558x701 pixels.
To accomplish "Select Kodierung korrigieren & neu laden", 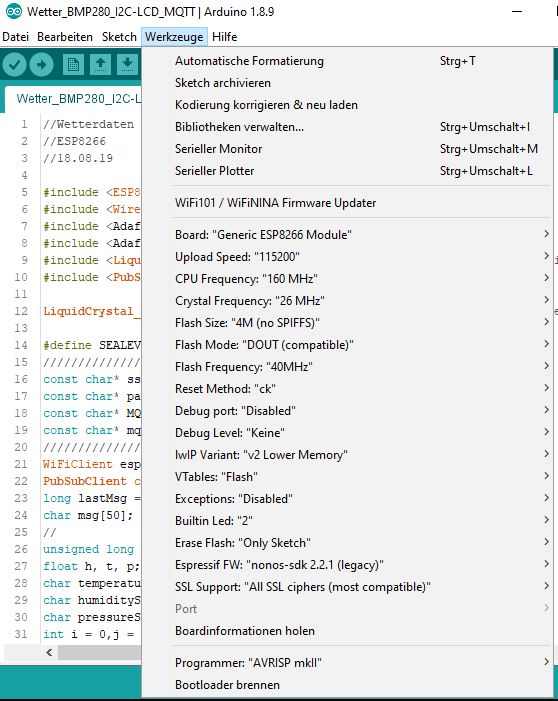I will [348, 105].
